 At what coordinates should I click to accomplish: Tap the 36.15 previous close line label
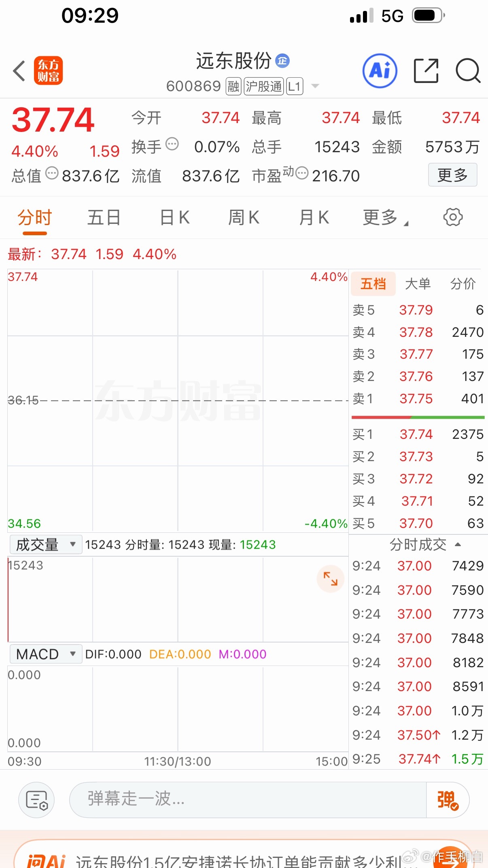23,400
